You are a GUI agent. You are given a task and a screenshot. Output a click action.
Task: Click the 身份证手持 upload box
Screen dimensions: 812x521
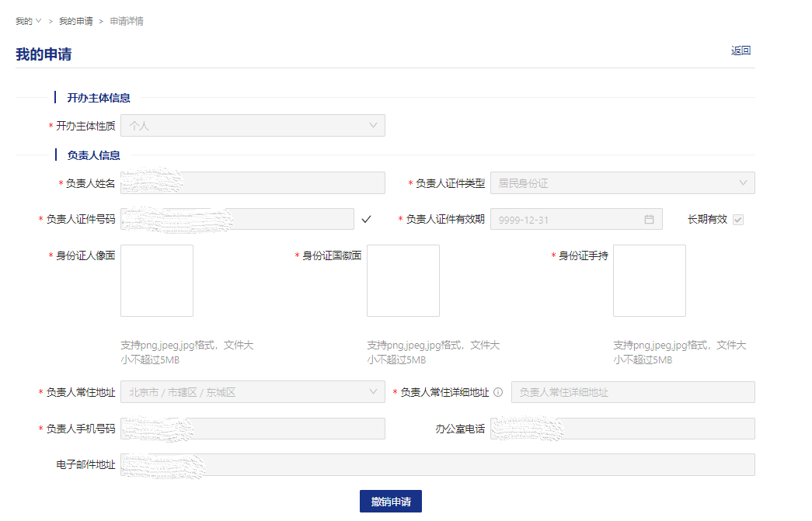coord(650,280)
